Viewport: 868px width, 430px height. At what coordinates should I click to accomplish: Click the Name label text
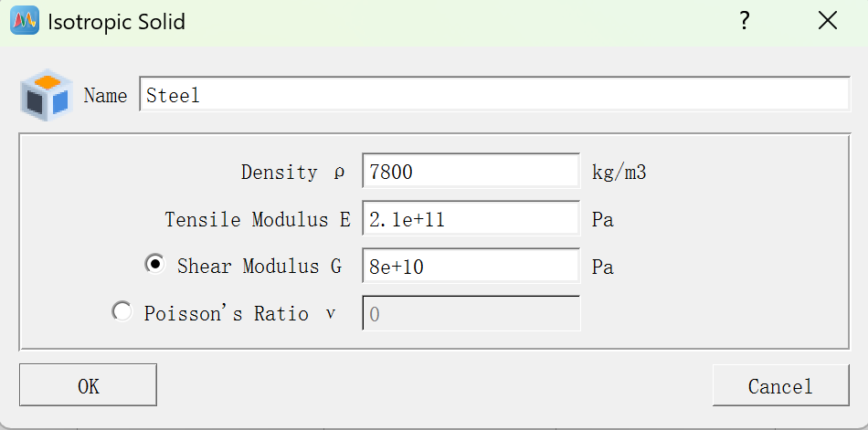pyautogui.click(x=105, y=96)
